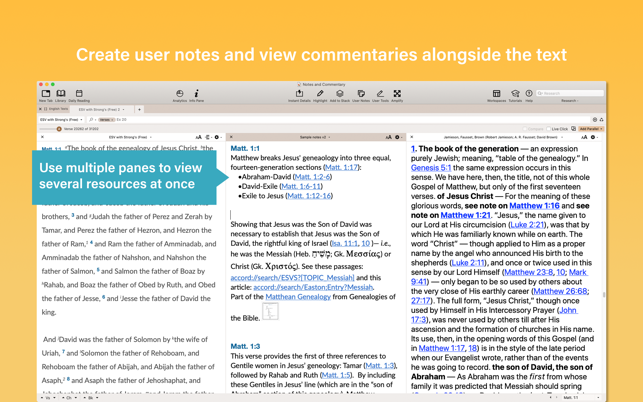Open the User Notes tool
The image size is (643, 402).
361,94
